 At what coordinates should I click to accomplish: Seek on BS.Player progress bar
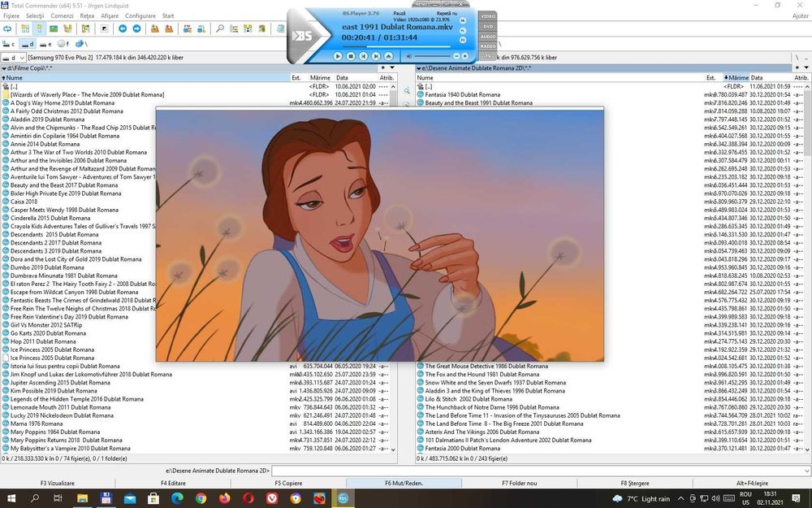tap(395, 46)
